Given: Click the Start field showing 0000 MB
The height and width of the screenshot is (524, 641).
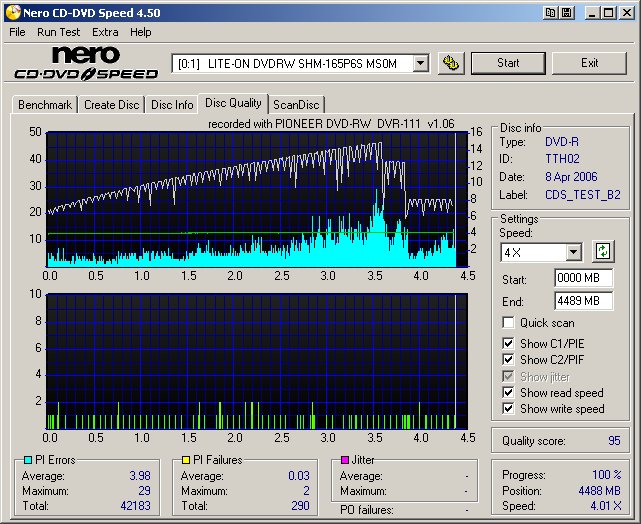Looking at the screenshot, I should pos(584,278).
